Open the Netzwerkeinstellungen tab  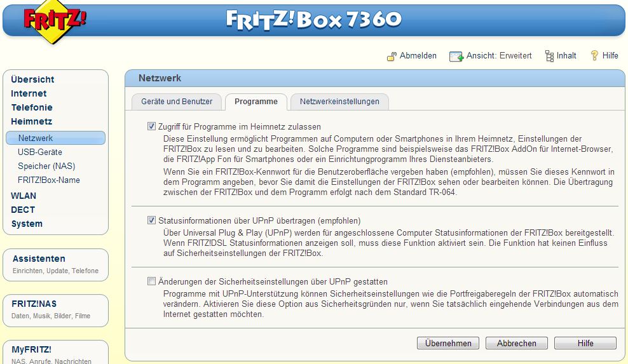339,102
